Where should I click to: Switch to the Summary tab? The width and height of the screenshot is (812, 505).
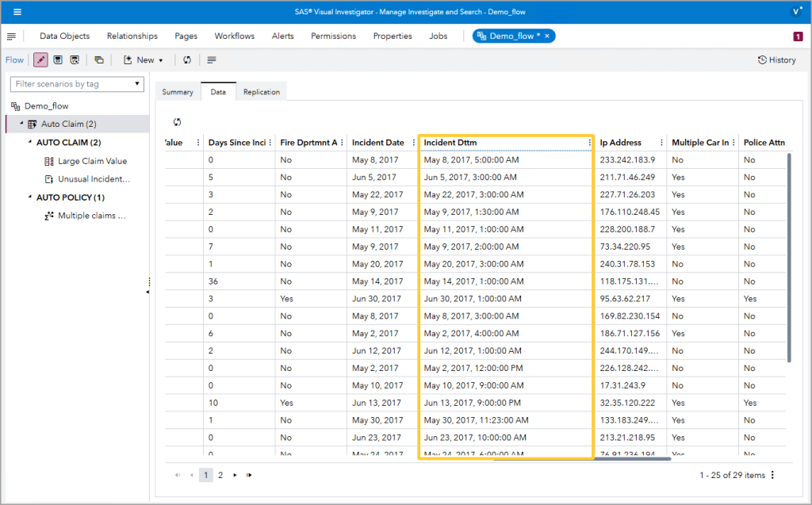[178, 92]
